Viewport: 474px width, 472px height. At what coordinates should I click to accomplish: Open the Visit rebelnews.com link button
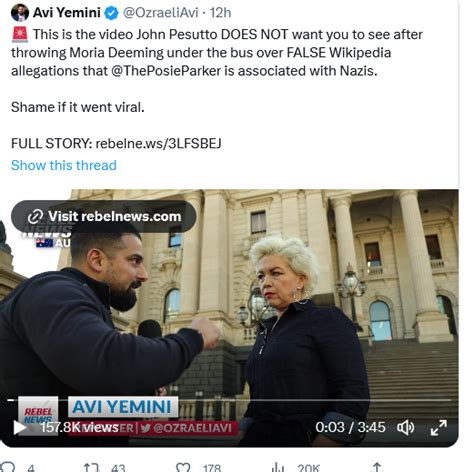104,216
